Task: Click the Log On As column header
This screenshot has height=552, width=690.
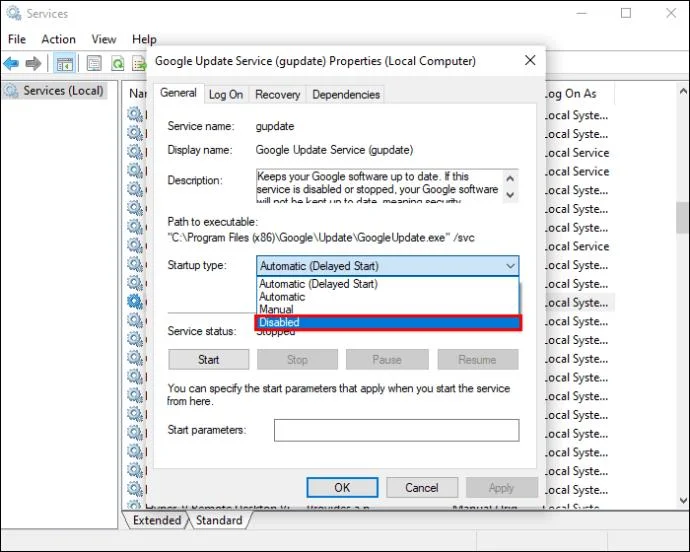Action: pyautogui.click(x=571, y=94)
